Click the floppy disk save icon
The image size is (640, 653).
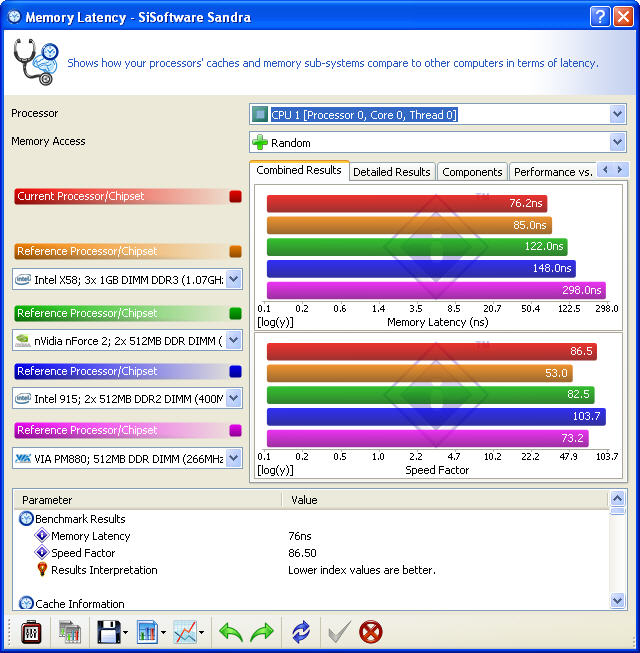109,632
